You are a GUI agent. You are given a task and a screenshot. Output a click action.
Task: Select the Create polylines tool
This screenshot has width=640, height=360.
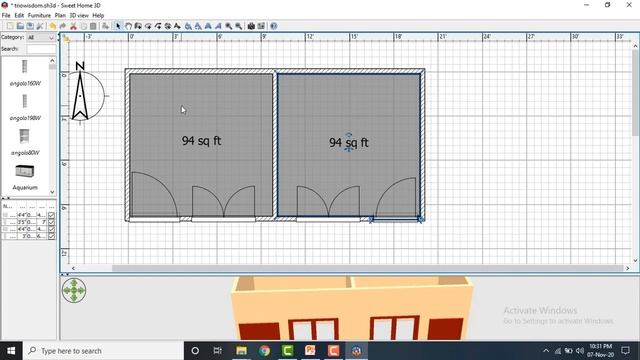[158, 26]
